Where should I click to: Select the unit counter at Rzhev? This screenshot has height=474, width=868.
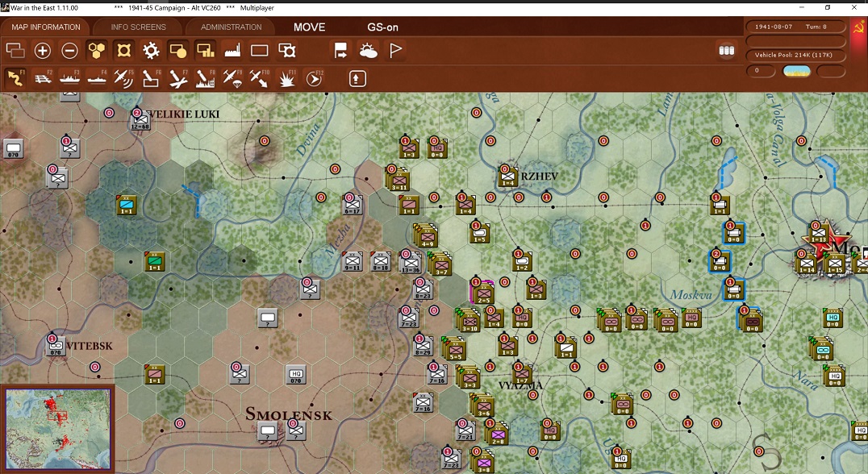(507, 176)
